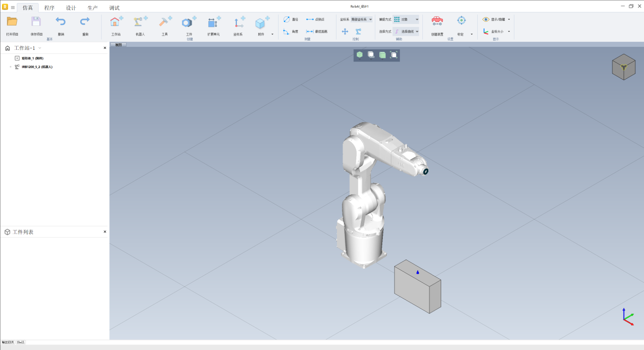Image resolution: width=644 pixels, height=350 pixels.
Task: Add a new 工作站 workstation
Action: tap(116, 22)
